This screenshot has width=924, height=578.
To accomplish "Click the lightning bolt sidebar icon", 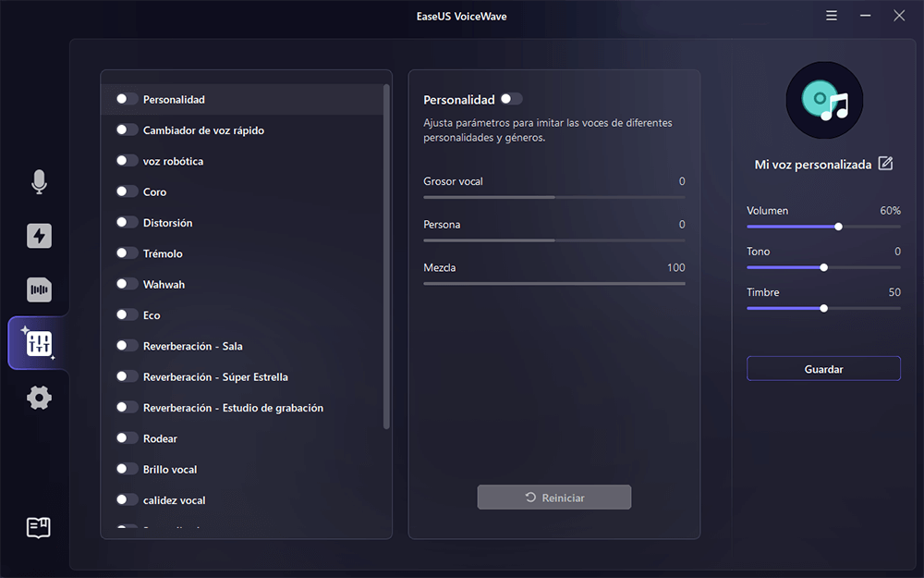I will (39, 236).
